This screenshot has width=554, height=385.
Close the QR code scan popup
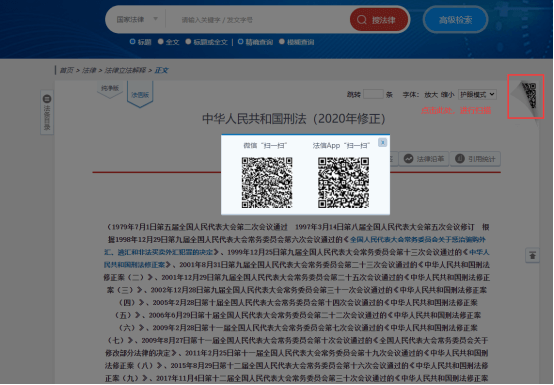click(383, 142)
